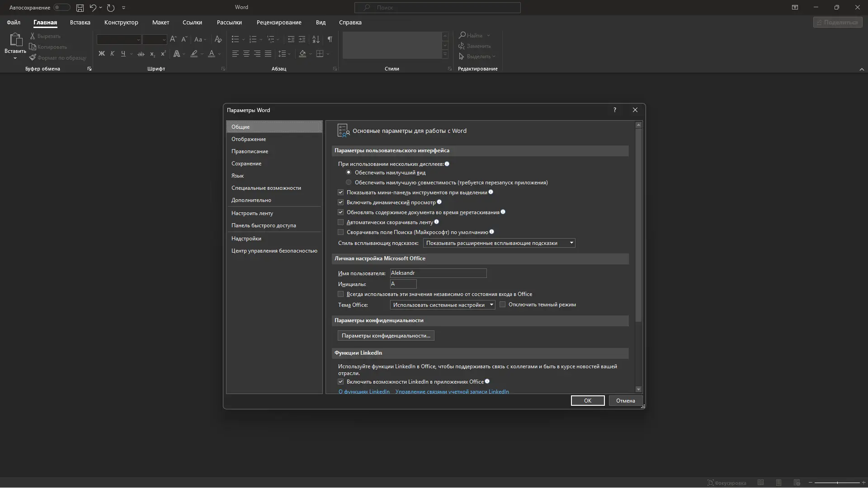The image size is (868, 488).
Task: Click the Имя пользователя input field
Action: (x=438, y=273)
